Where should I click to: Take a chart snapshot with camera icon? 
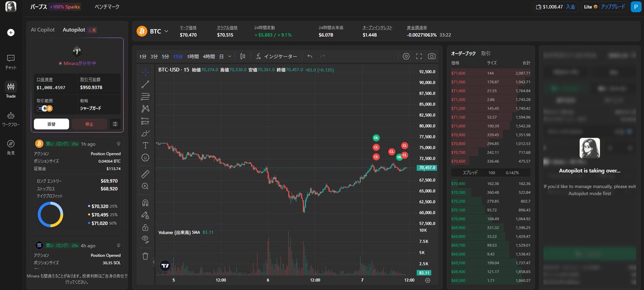(432, 56)
